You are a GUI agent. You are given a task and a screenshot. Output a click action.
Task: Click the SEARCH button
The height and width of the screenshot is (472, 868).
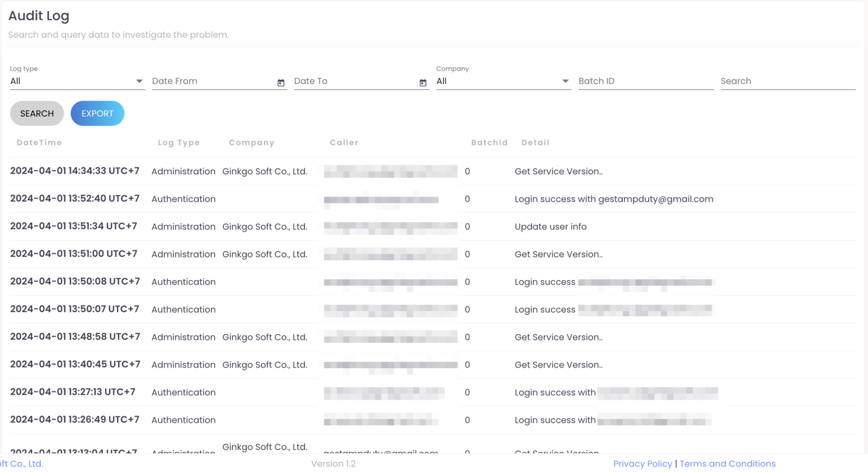tap(37, 113)
